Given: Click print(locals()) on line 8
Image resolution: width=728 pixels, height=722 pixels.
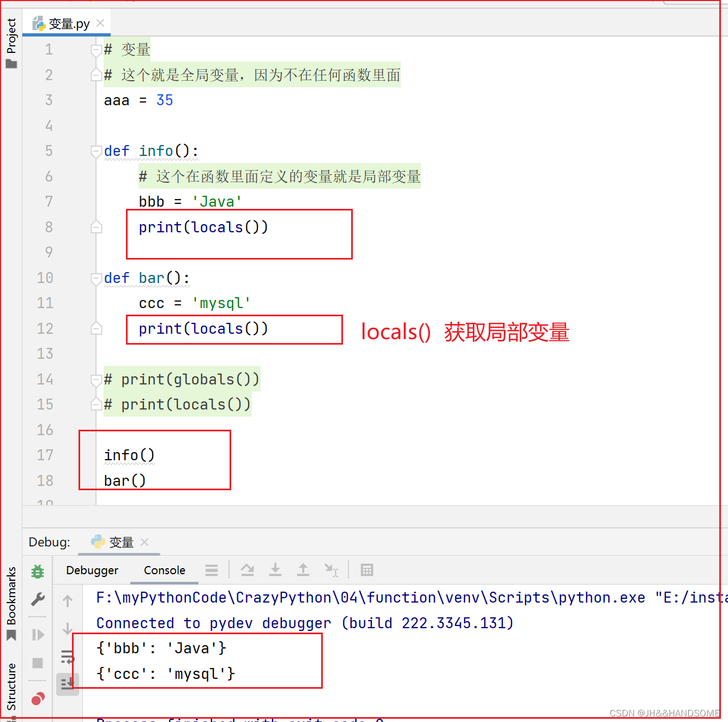Looking at the screenshot, I should [203, 227].
